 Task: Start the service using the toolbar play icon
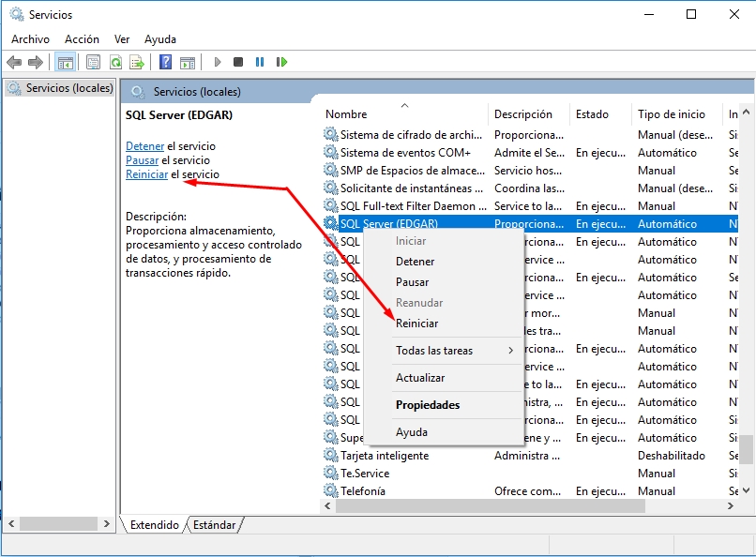coord(218,62)
